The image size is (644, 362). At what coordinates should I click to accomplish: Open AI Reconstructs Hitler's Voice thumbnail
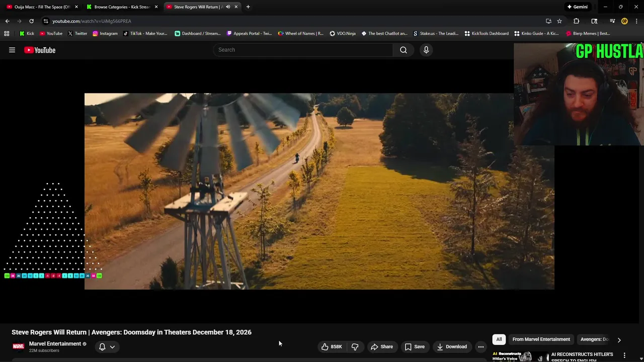pyautogui.click(x=520, y=356)
